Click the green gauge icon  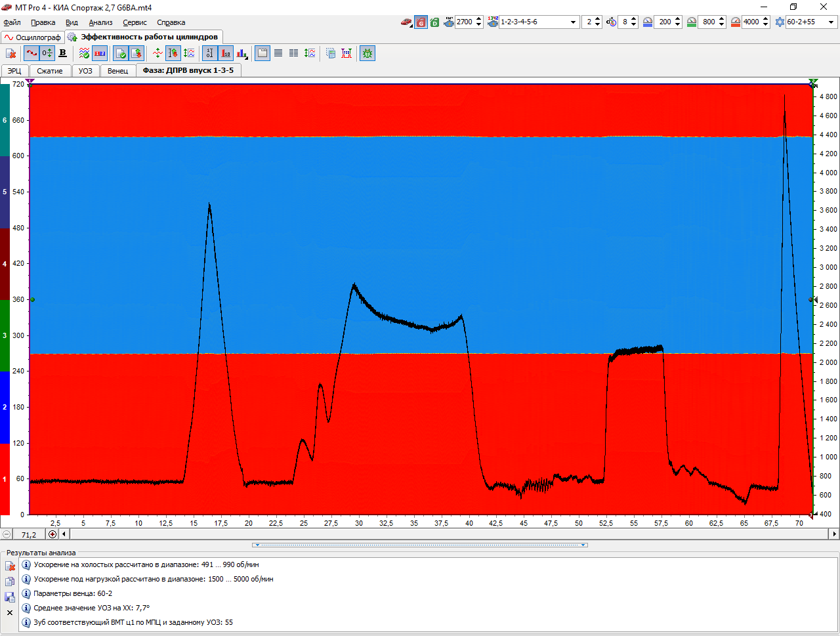692,22
